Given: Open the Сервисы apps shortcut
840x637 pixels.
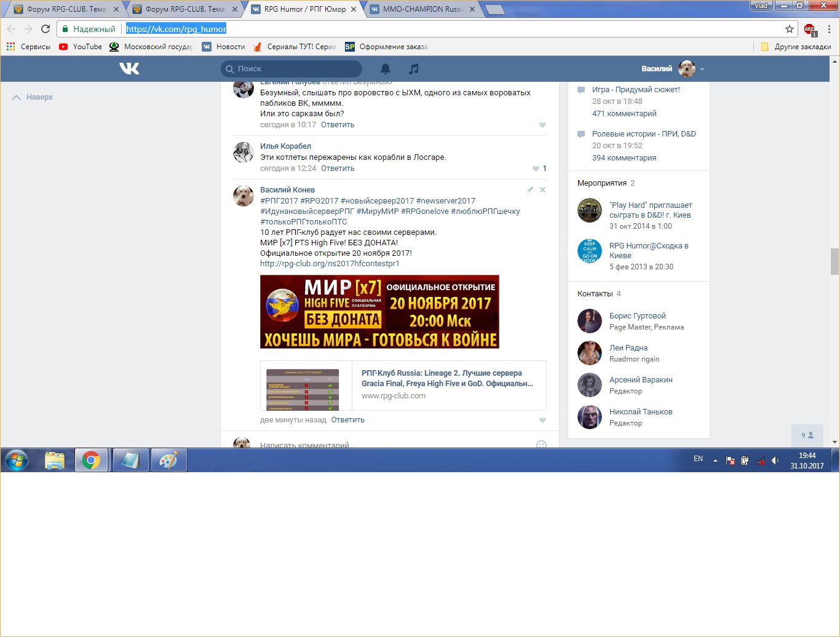Looking at the screenshot, I should [28, 47].
